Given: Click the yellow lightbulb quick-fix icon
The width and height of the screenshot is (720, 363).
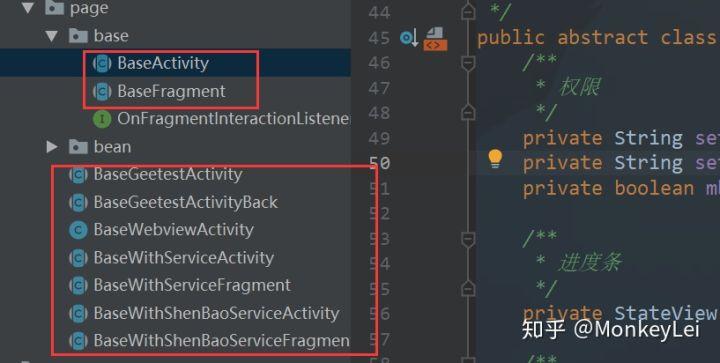Looking at the screenshot, I should pyautogui.click(x=495, y=159).
